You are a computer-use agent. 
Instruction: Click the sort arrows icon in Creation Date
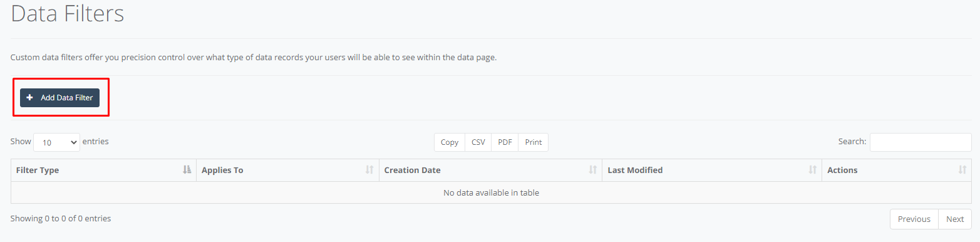click(x=592, y=170)
